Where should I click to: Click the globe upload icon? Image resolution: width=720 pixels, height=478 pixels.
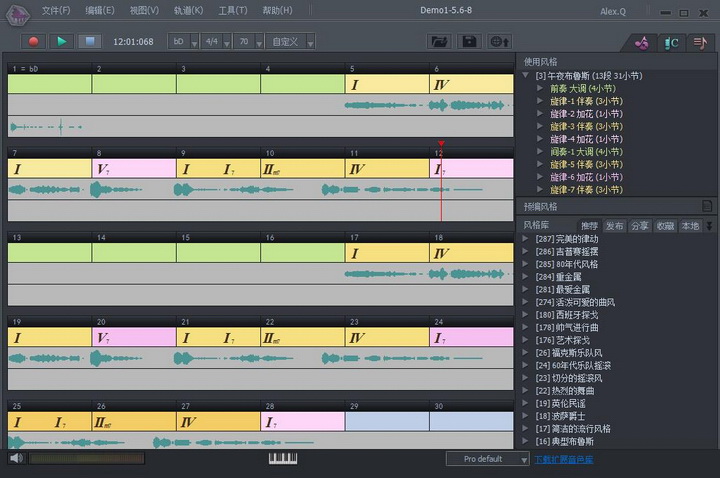click(500, 41)
